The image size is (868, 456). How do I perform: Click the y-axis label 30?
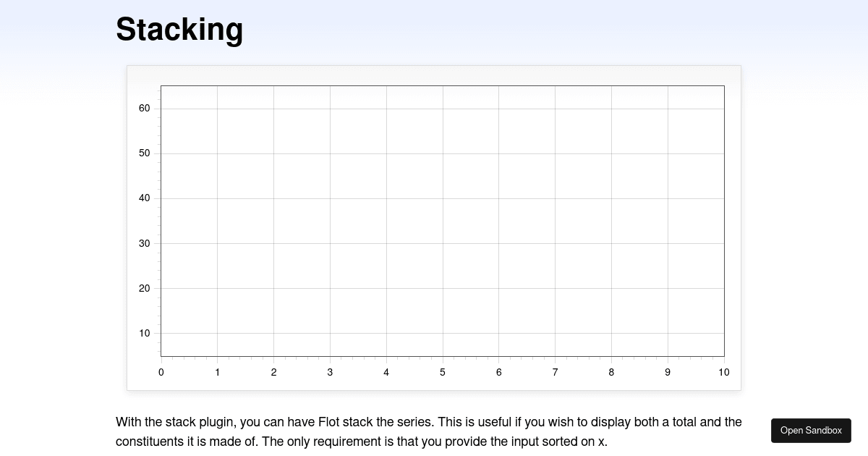144,243
